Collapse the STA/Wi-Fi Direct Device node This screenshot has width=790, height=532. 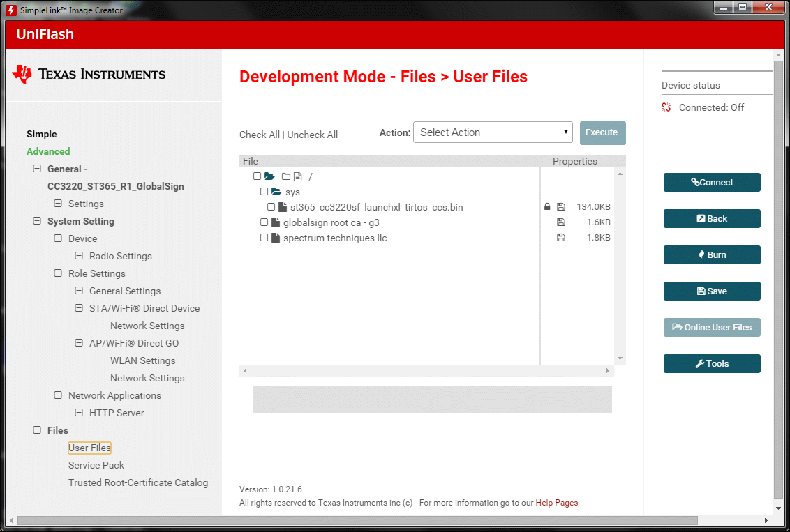point(79,308)
